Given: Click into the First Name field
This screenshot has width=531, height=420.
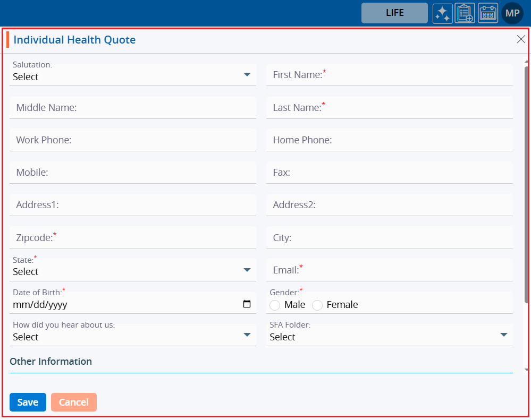Looking at the screenshot, I should pos(389,75).
